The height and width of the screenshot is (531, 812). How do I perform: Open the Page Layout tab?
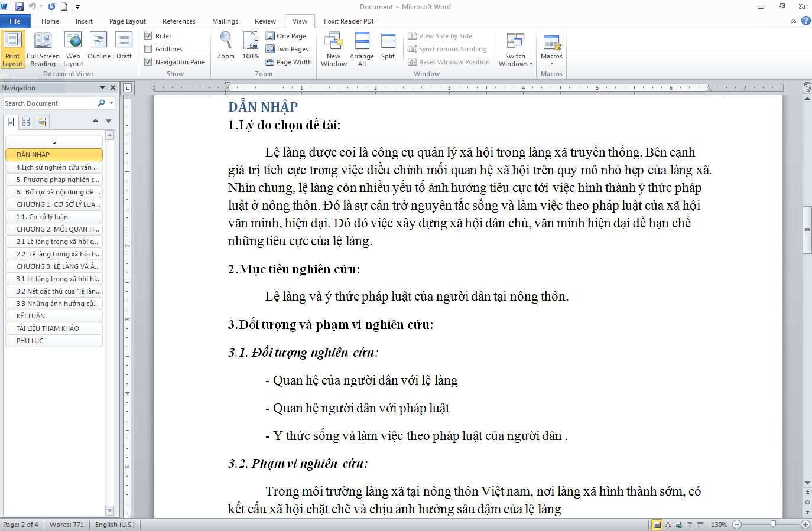pyautogui.click(x=128, y=21)
